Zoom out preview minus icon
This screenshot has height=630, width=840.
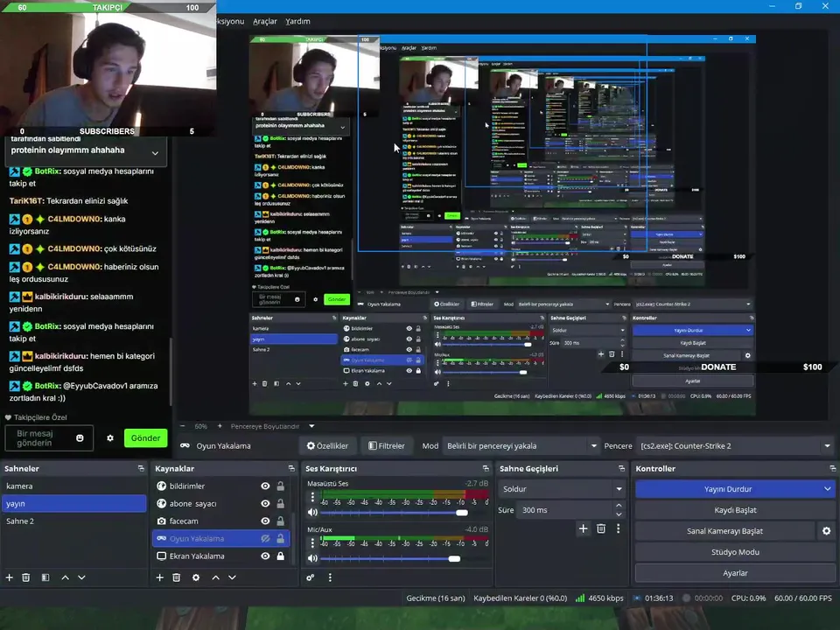coord(183,426)
